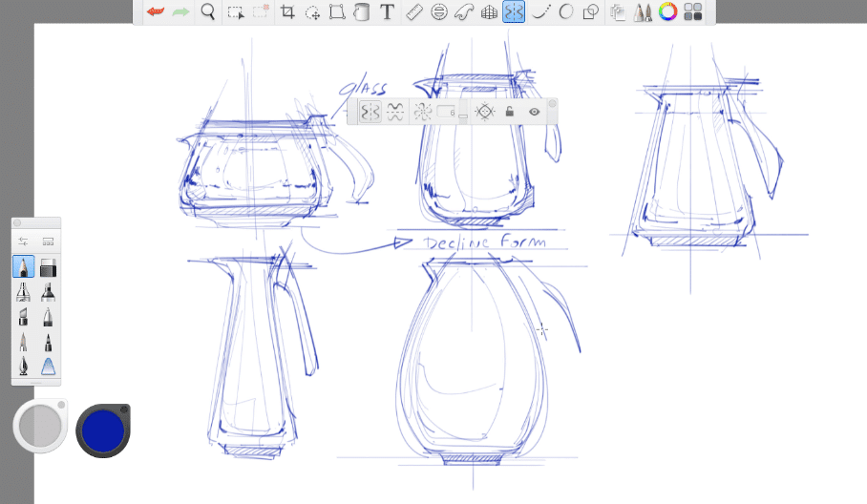This screenshot has width=867, height=504.
Task: Select the Quick Transform tool
Action: coord(312,12)
